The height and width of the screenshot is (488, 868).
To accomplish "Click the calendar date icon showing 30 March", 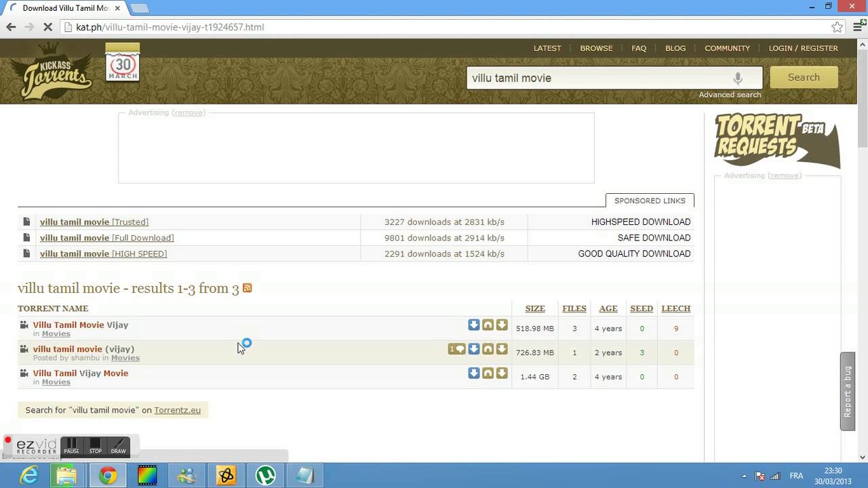I will [x=123, y=62].
